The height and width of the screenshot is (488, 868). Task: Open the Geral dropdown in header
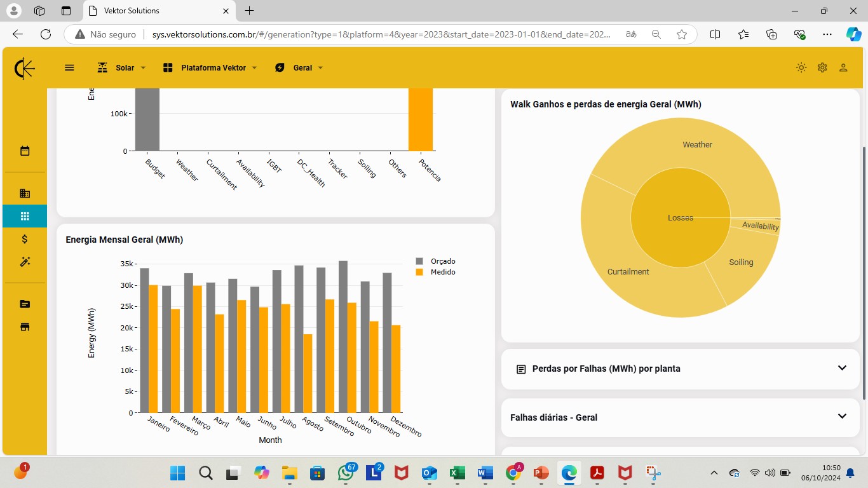[x=299, y=67]
